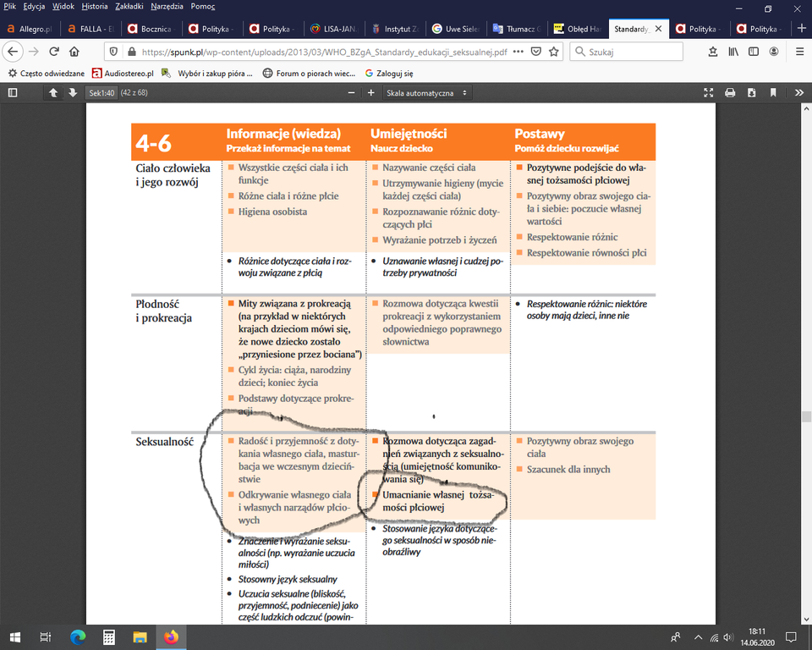Save the page to Pocket

(536, 52)
